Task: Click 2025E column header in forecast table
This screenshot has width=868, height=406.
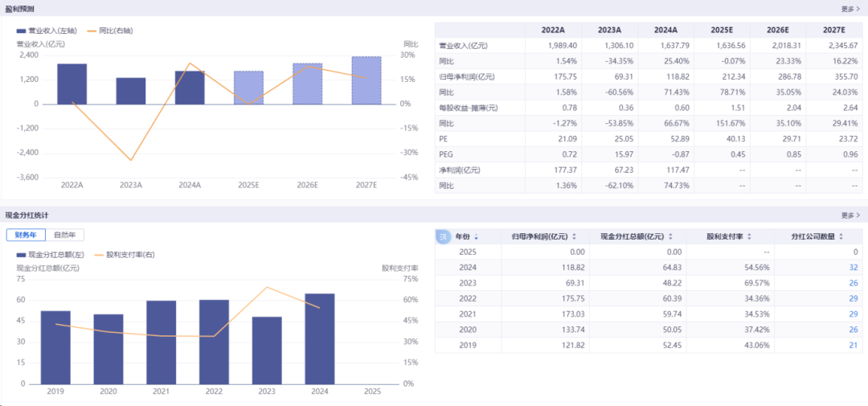Action: [x=722, y=31]
